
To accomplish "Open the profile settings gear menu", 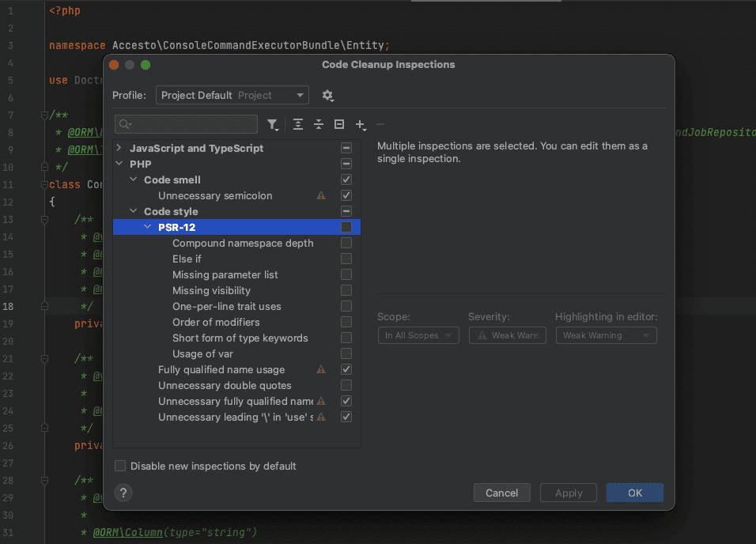I will [x=327, y=96].
